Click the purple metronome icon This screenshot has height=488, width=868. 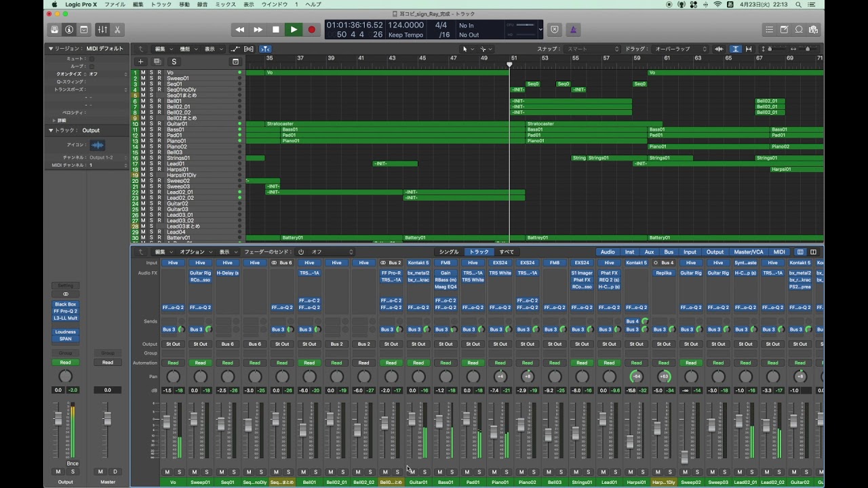point(573,30)
